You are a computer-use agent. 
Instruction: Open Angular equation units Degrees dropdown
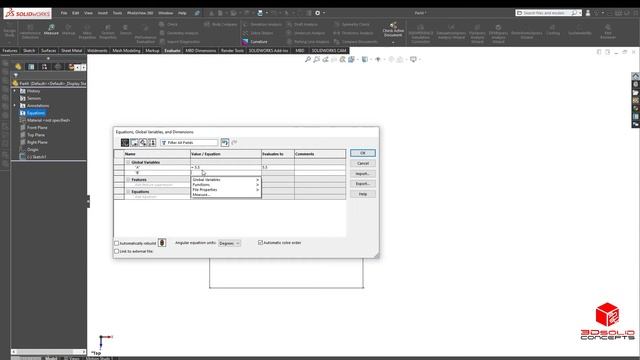coord(229,243)
